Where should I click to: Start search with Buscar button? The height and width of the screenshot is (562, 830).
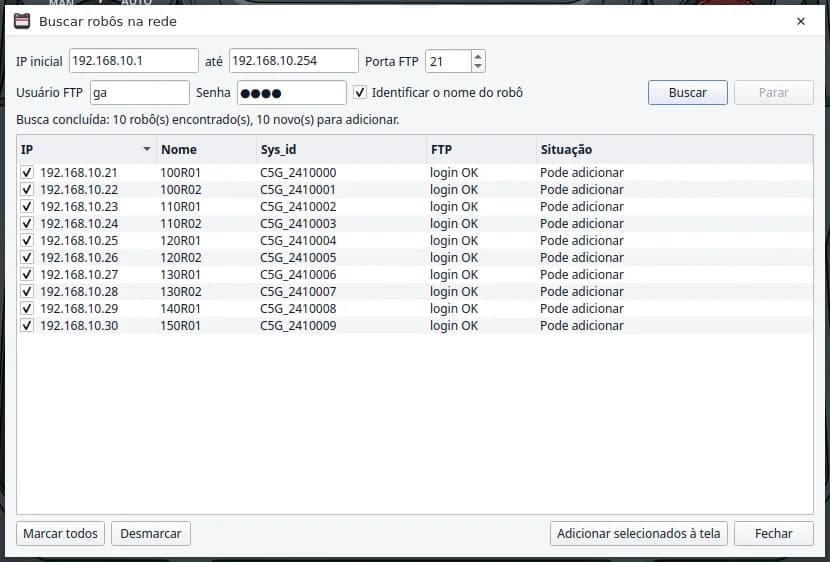tap(688, 93)
